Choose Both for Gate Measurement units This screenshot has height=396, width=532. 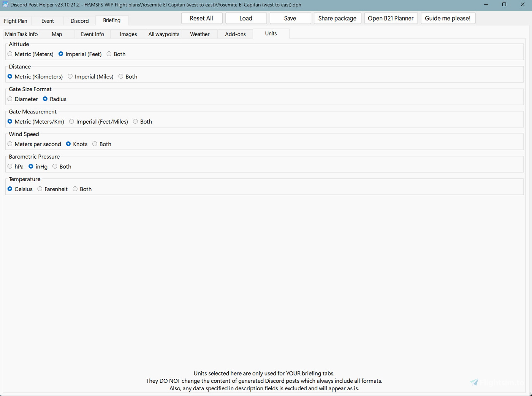(x=135, y=121)
